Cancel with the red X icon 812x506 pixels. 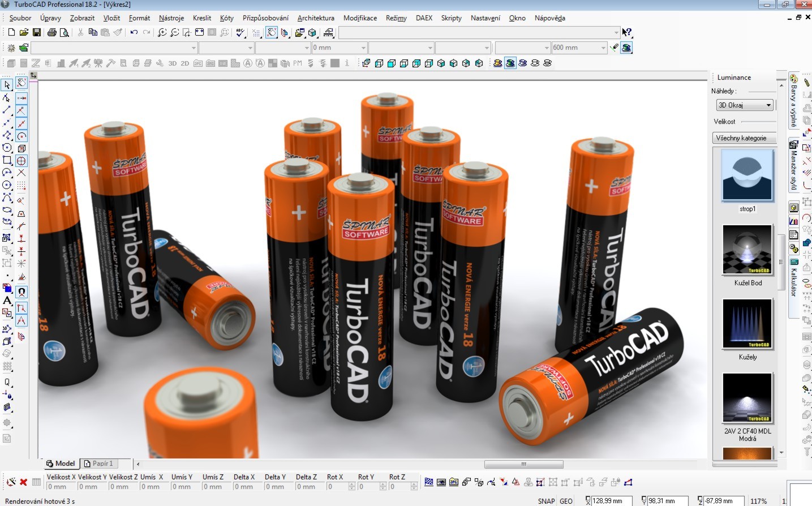[24, 482]
